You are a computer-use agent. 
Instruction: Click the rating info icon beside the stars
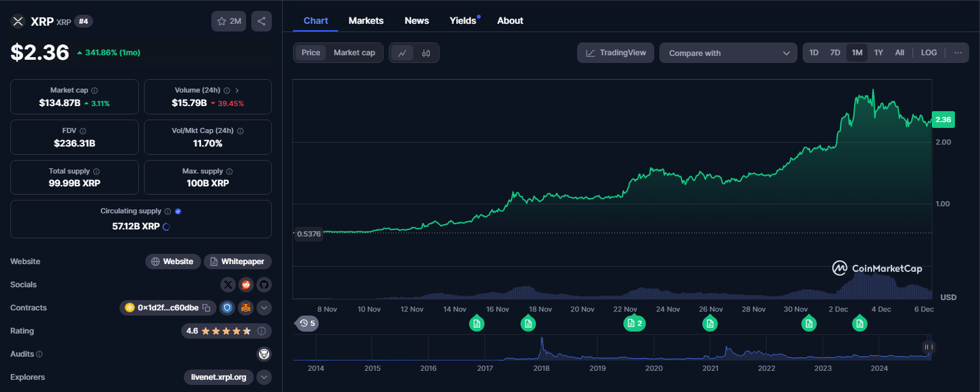pos(262,331)
